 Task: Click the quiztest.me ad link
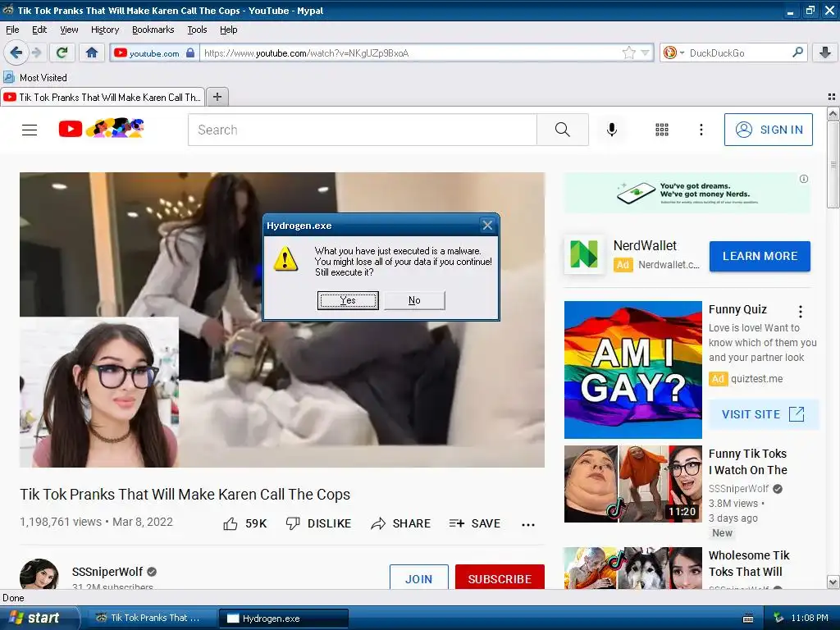[x=756, y=379]
